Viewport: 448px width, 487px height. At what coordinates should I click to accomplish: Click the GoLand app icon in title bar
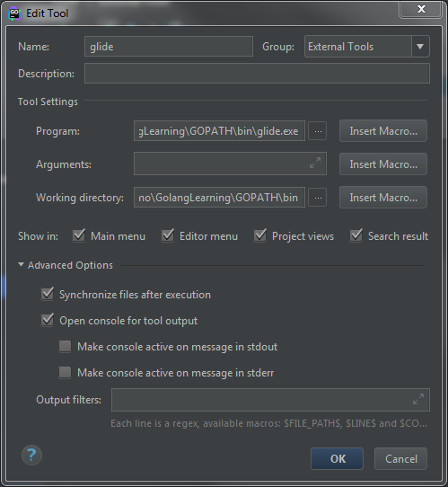pyautogui.click(x=14, y=13)
